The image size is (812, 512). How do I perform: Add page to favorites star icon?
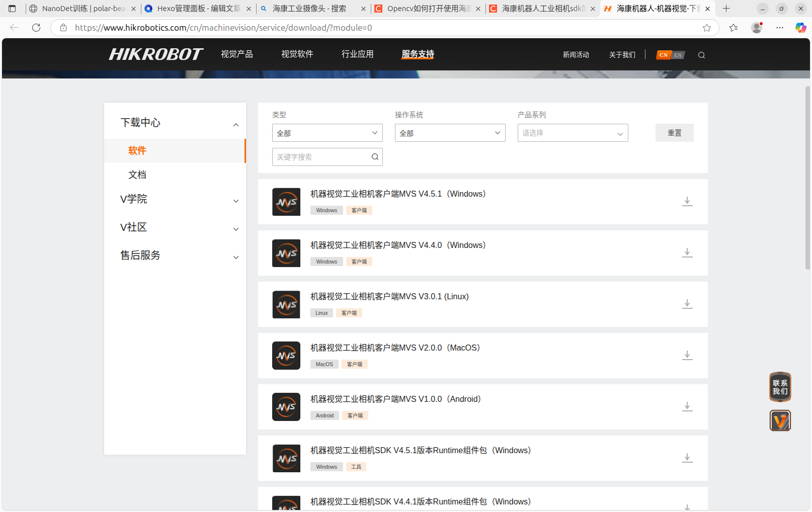[707, 28]
